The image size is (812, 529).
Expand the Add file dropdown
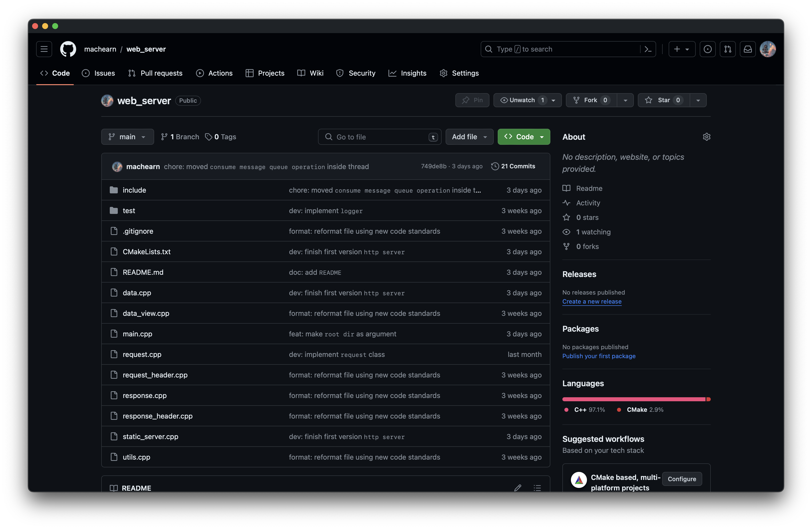pyautogui.click(x=469, y=137)
